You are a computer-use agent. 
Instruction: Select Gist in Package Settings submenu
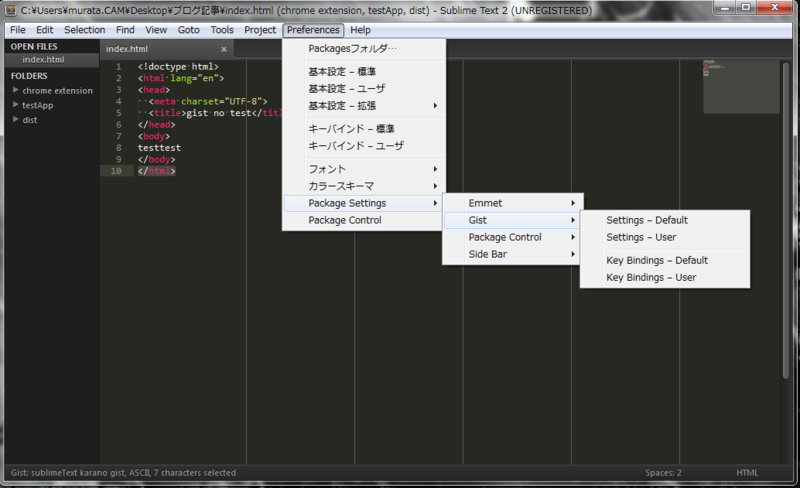(x=512, y=220)
